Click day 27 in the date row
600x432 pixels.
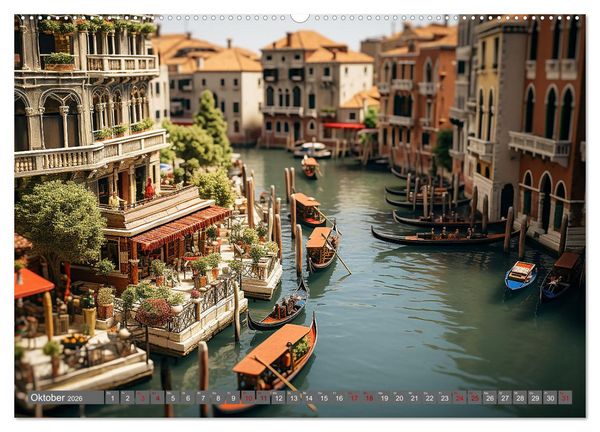point(505,398)
